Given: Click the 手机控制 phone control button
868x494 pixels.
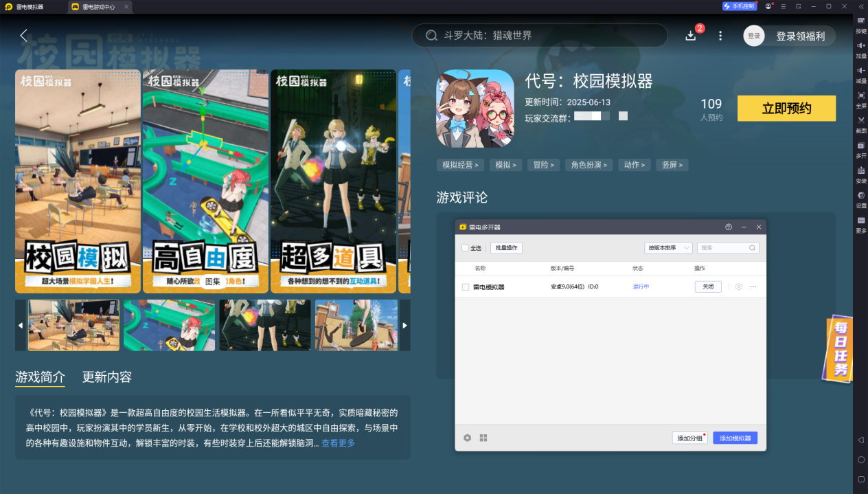Looking at the screenshot, I should [740, 6].
